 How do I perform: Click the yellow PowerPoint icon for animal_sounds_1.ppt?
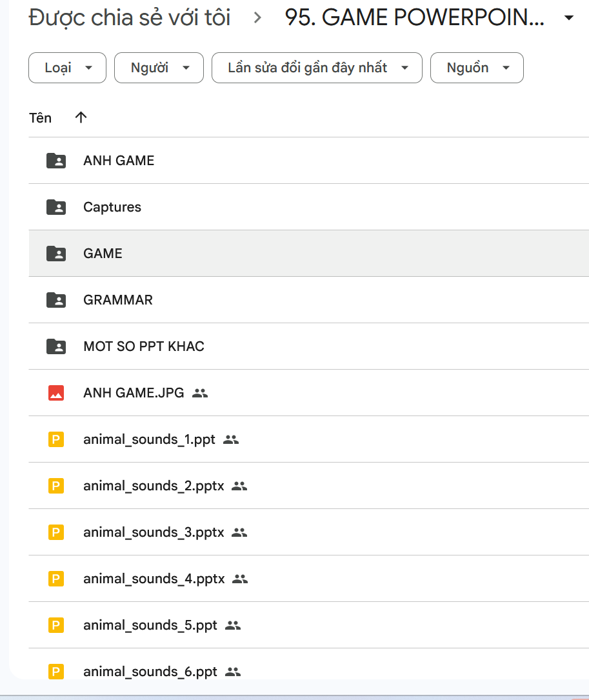pos(56,439)
